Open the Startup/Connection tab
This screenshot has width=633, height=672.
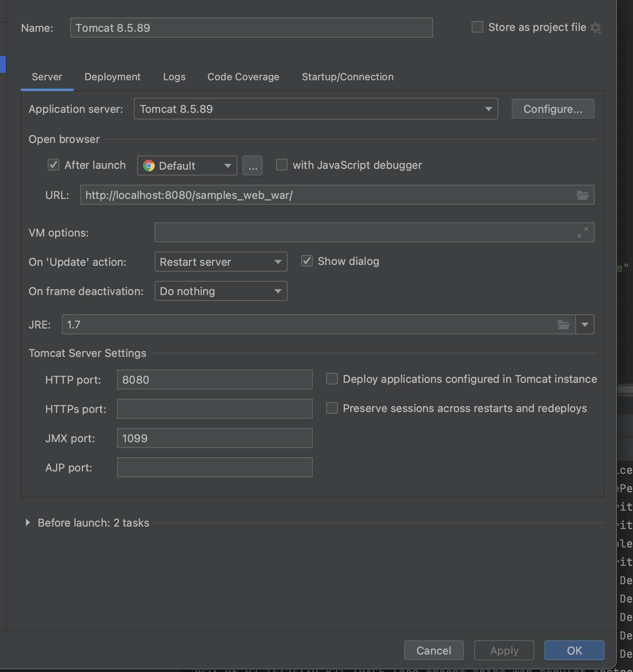pos(348,77)
